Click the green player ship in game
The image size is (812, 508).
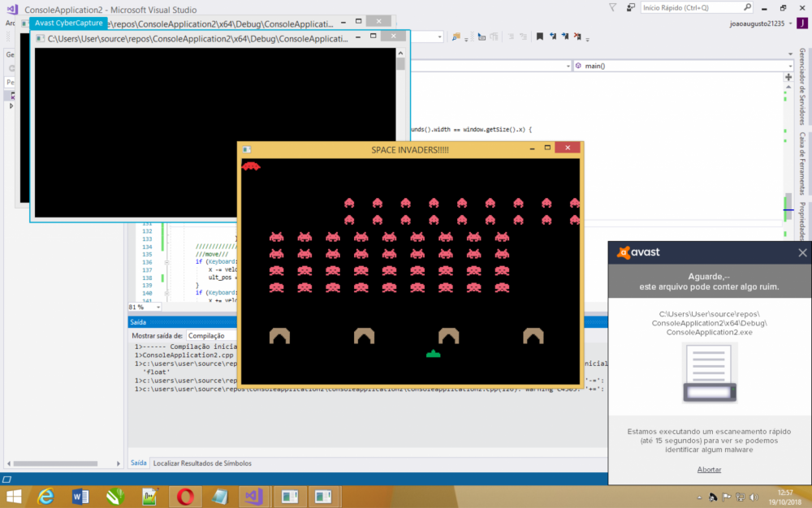coord(433,354)
